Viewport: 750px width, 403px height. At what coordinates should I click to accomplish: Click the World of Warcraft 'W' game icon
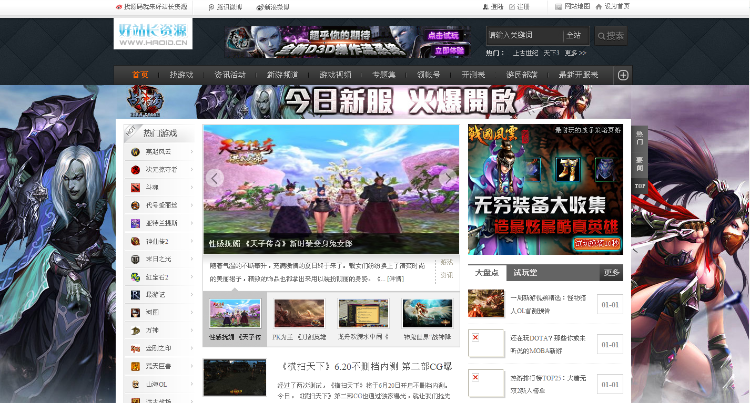(135, 152)
